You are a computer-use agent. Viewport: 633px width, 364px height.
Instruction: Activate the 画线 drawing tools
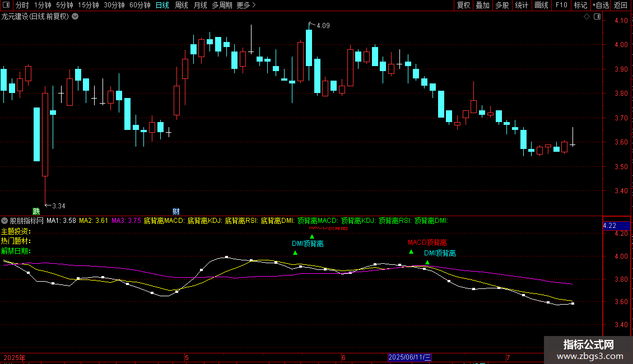click(541, 5)
